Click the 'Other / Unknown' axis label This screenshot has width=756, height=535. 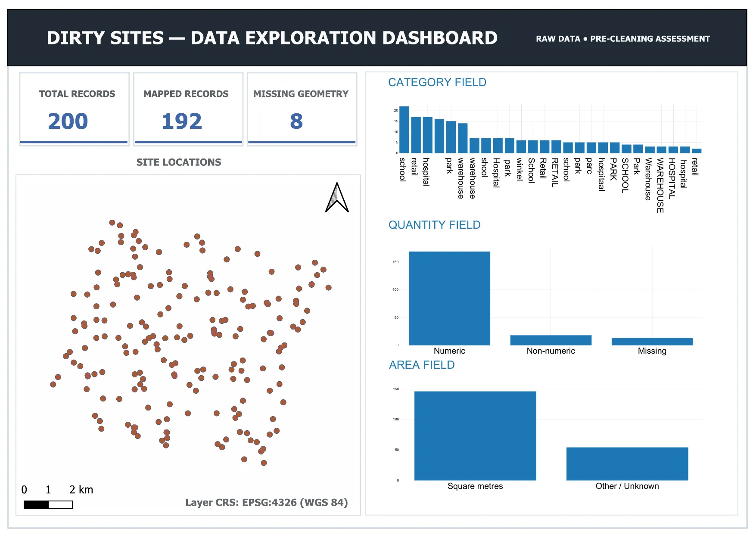click(x=627, y=486)
